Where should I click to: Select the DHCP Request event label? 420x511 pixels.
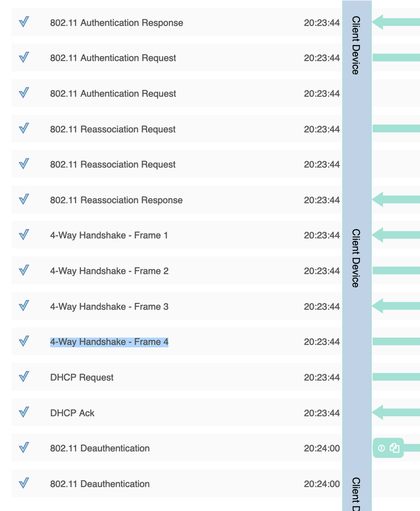pos(82,377)
